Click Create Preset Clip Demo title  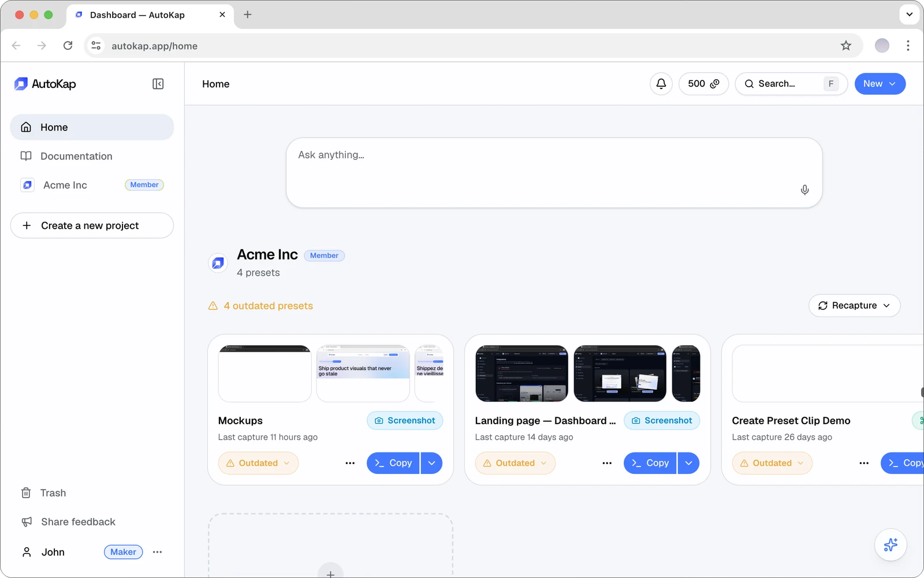tap(791, 421)
